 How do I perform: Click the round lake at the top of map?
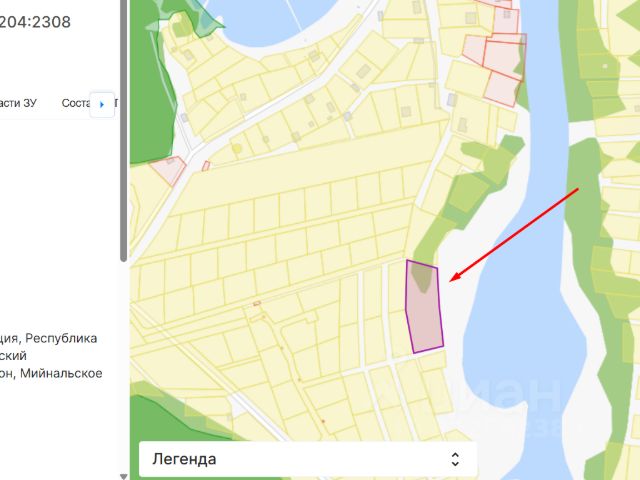(x=271, y=18)
